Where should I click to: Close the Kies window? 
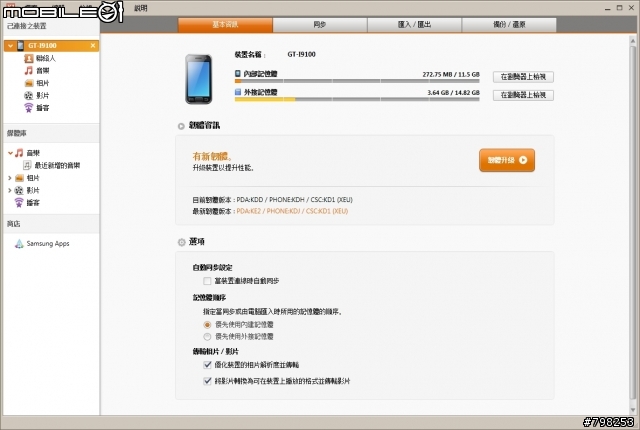[631, 8]
